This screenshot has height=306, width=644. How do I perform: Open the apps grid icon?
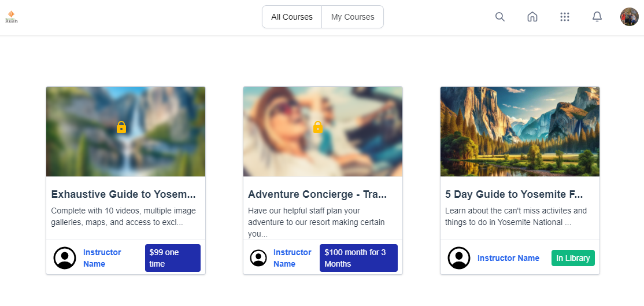565,17
